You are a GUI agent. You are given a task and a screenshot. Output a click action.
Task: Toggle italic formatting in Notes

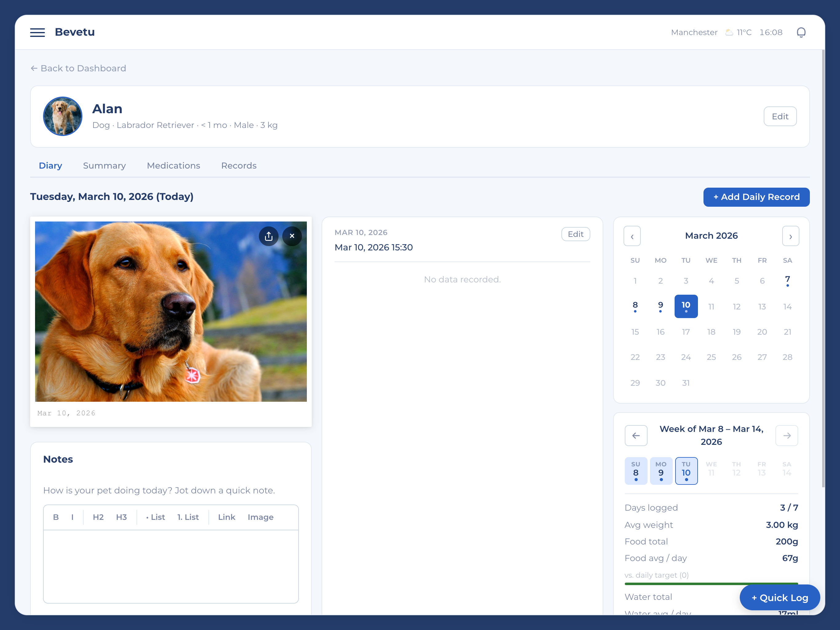tap(72, 517)
